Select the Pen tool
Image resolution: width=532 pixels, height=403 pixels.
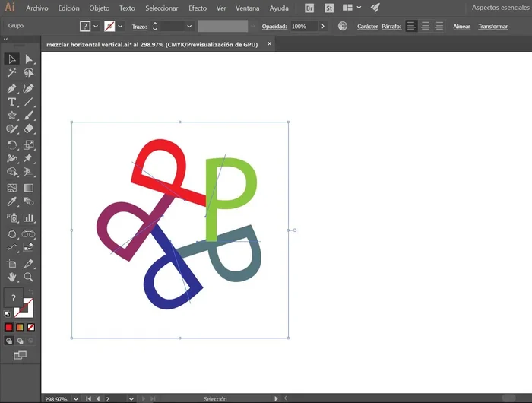[12, 89]
